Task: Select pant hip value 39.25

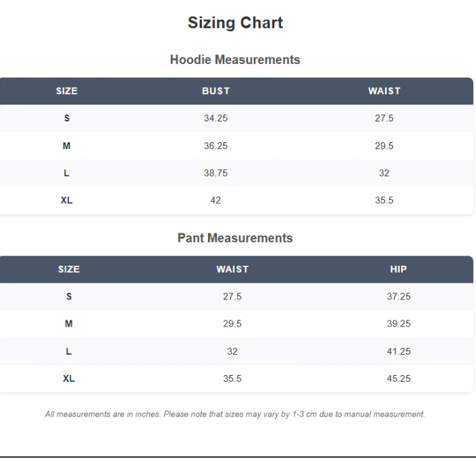Action: click(x=398, y=324)
